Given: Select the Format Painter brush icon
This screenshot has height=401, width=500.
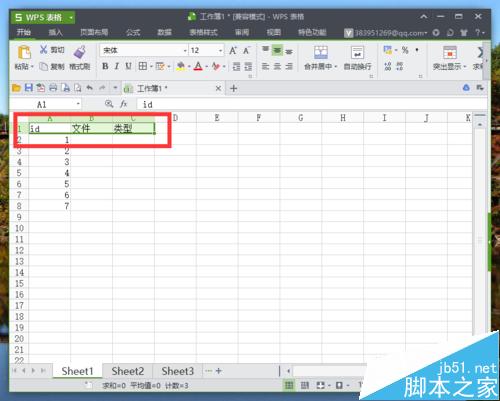Looking at the screenshot, I should [x=79, y=52].
